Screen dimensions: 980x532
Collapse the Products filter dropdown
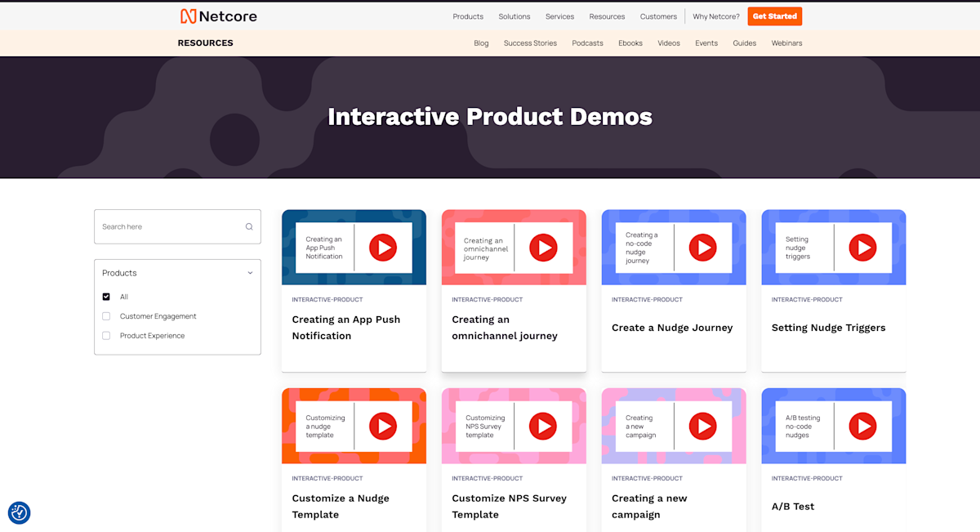250,273
